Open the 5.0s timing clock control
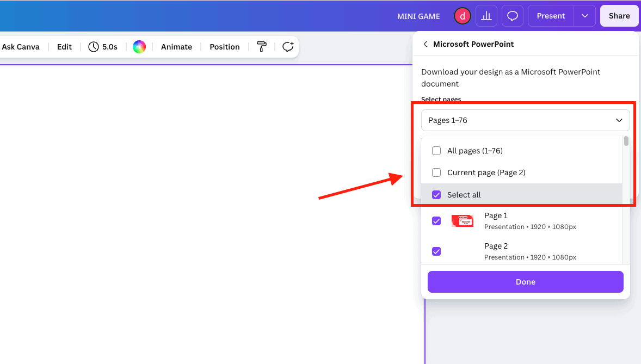The height and width of the screenshot is (364, 641). (x=103, y=47)
